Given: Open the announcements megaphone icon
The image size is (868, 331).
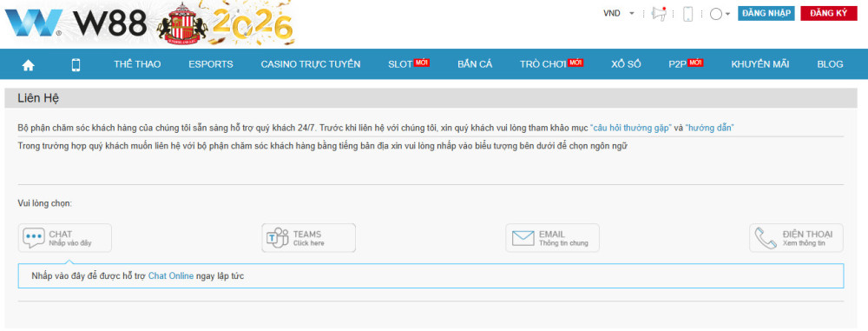Looking at the screenshot, I should [659, 13].
